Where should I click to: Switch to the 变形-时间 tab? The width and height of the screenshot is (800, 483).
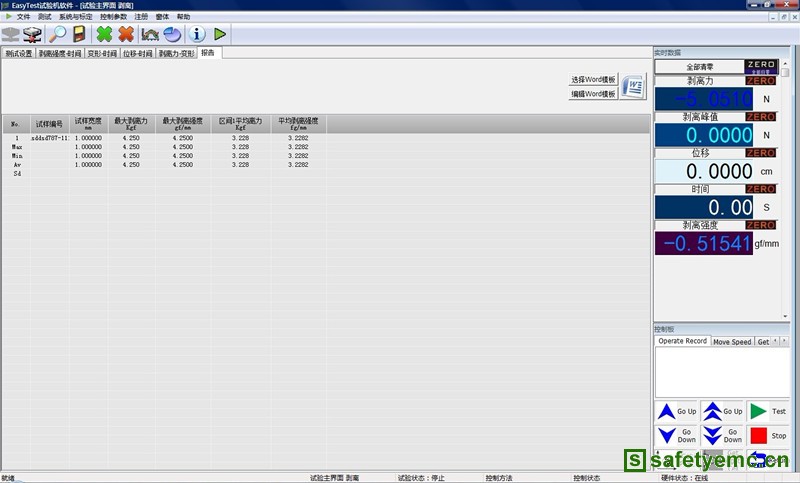tap(102, 54)
